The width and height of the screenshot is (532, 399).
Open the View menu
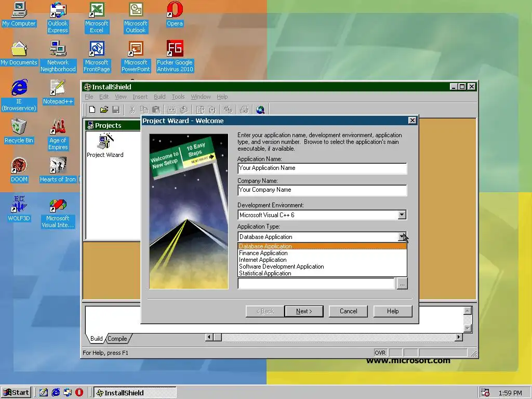click(121, 97)
